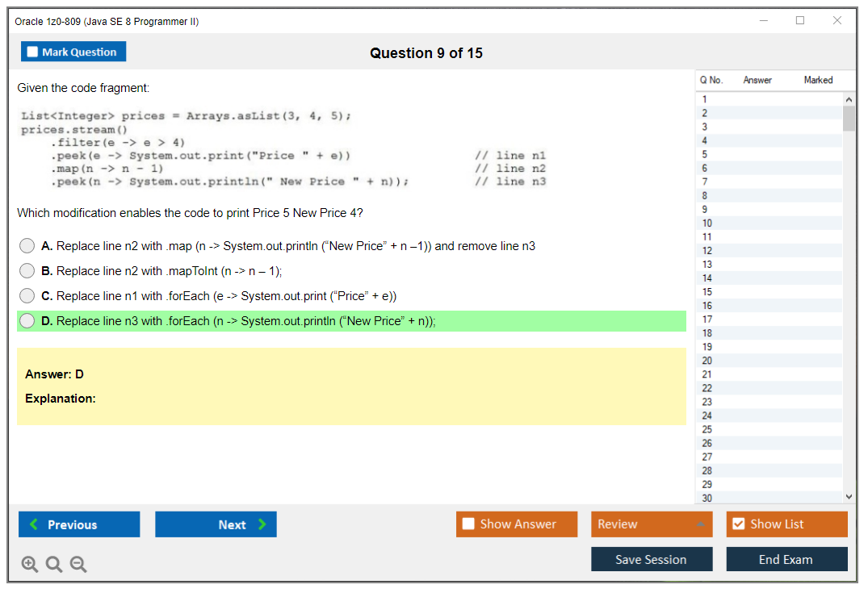
Task: Click the green Previous arrow icon
Action: (33, 524)
